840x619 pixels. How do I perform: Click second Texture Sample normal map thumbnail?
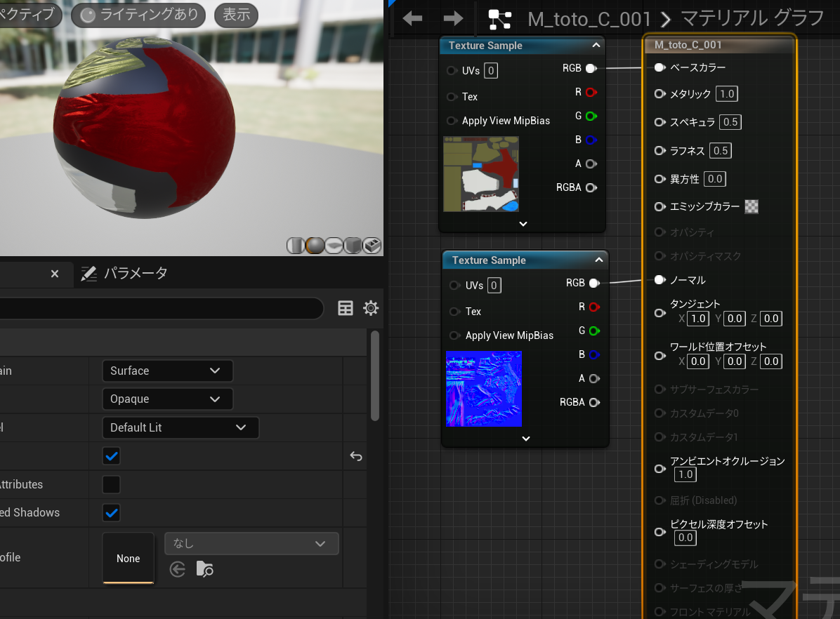pyautogui.click(x=484, y=389)
